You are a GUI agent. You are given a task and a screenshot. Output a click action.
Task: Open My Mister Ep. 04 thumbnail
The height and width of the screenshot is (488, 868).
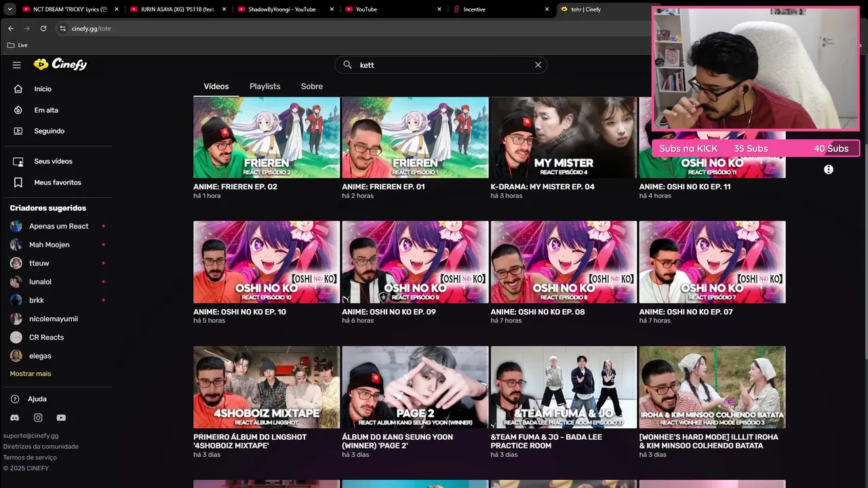coord(564,138)
